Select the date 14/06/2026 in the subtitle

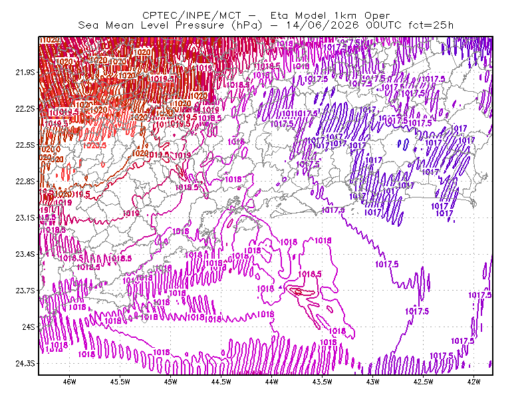[323, 25]
